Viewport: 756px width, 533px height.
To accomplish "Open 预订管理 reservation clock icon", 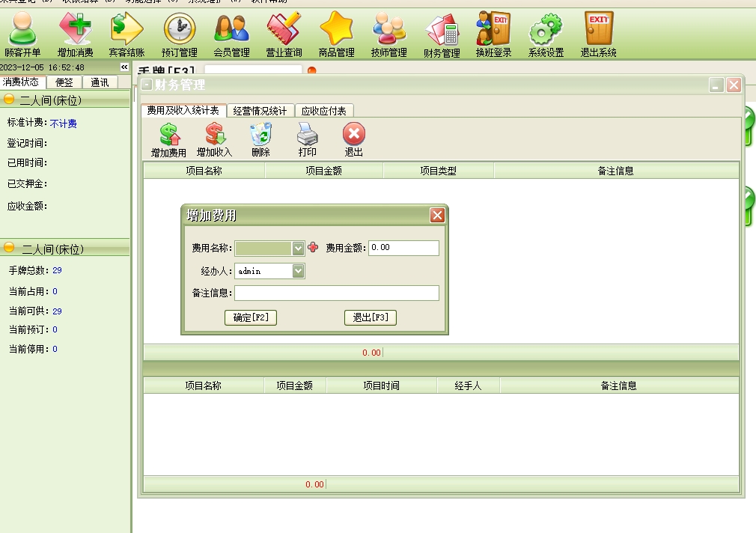I will [x=179, y=31].
